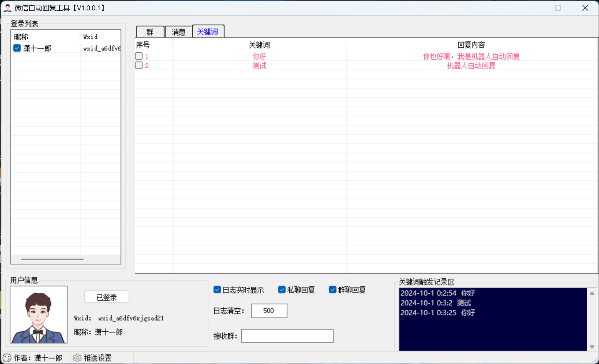Select keyword cell 你好
This screenshot has height=364, width=599.
259,57
